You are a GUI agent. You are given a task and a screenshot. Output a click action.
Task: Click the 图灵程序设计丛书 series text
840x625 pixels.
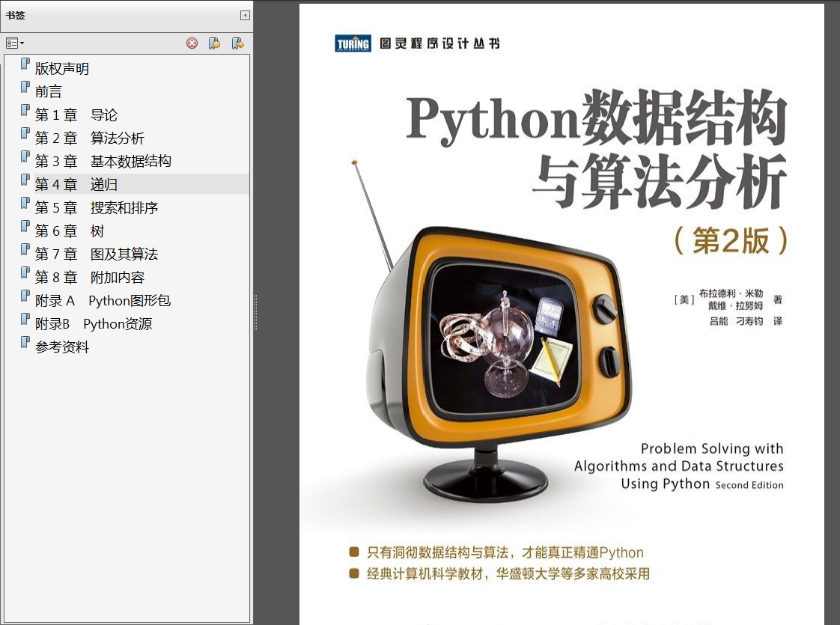pos(439,43)
